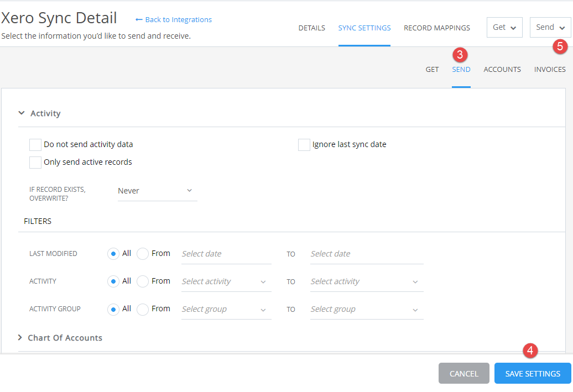Switch to the SYNC SETTINGS tab
Image resolution: width=573 pixels, height=392 pixels.
pos(364,28)
